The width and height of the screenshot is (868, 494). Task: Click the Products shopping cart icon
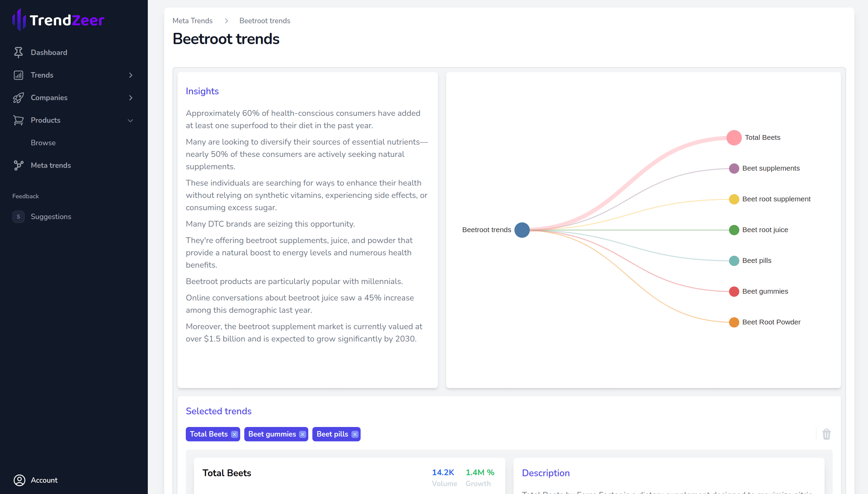(18, 120)
